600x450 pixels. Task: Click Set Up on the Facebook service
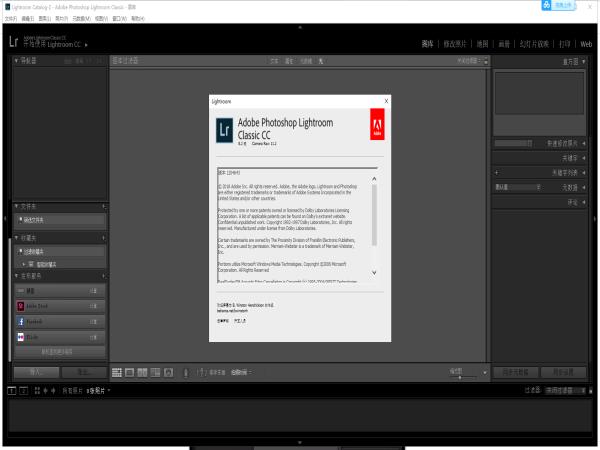point(93,321)
